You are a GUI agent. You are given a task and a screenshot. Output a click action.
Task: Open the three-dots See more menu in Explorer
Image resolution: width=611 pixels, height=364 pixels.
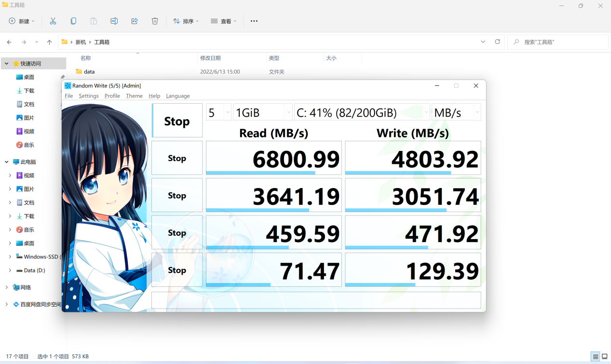click(254, 21)
